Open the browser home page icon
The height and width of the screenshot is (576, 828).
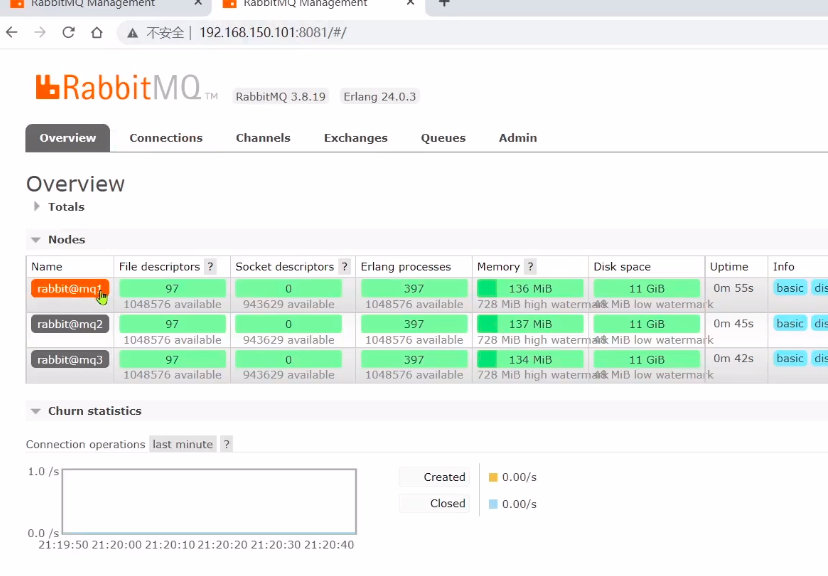(97, 32)
